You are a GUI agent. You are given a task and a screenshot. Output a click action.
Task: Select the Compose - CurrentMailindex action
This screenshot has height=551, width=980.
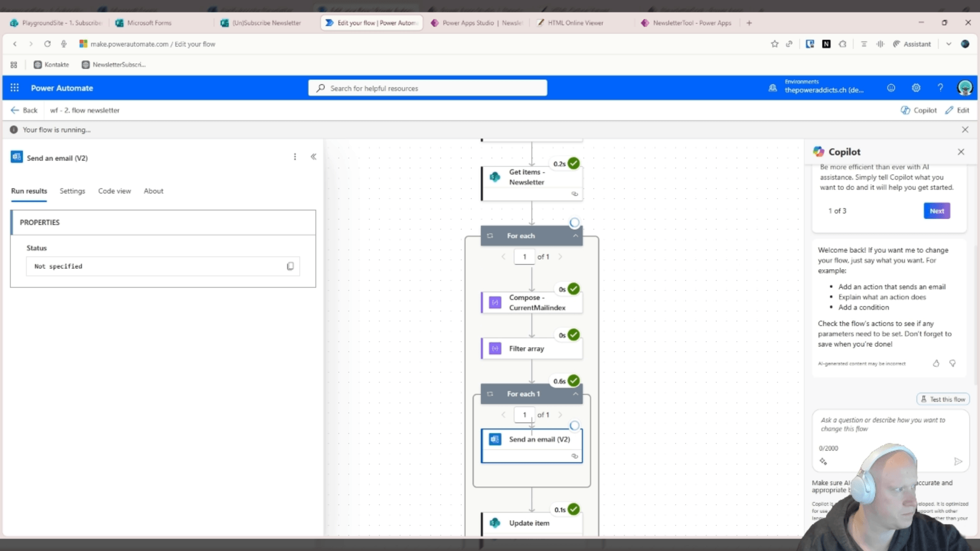click(532, 303)
